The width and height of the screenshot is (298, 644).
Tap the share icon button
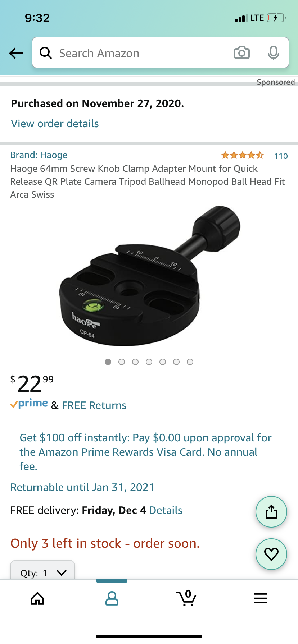click(x=271, y=512)
